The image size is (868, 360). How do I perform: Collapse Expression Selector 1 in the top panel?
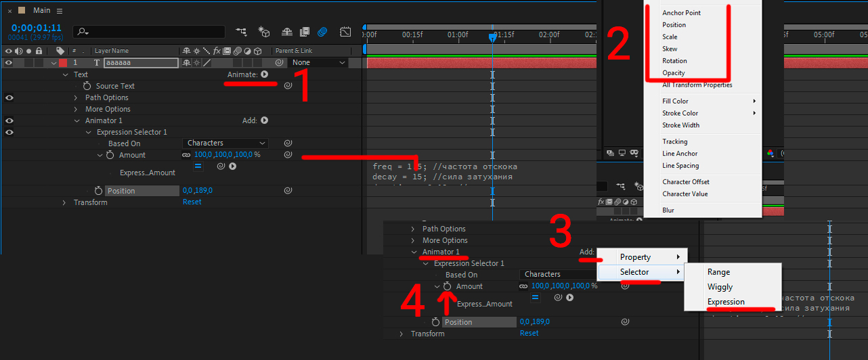pyautogui.click(x=88, y=132)
